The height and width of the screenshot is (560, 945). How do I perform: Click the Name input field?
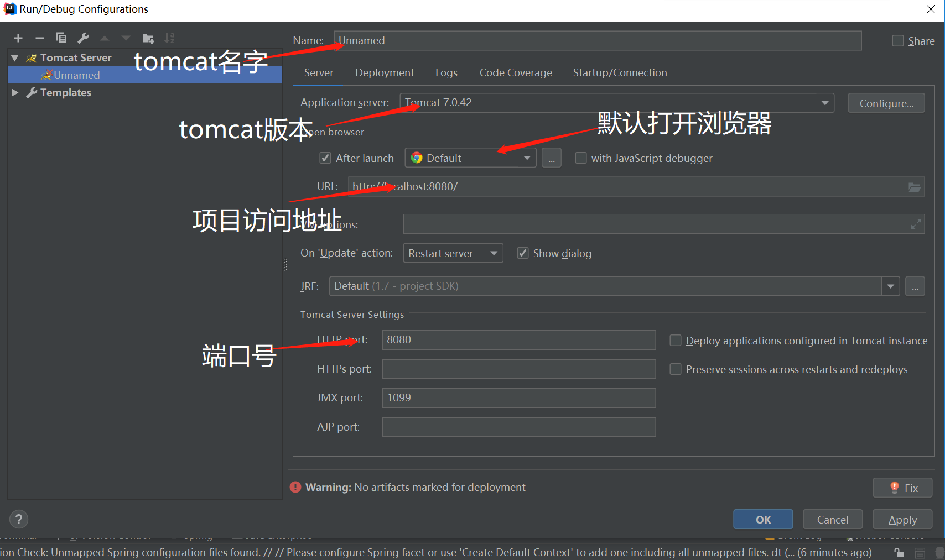tap(598, 40)
